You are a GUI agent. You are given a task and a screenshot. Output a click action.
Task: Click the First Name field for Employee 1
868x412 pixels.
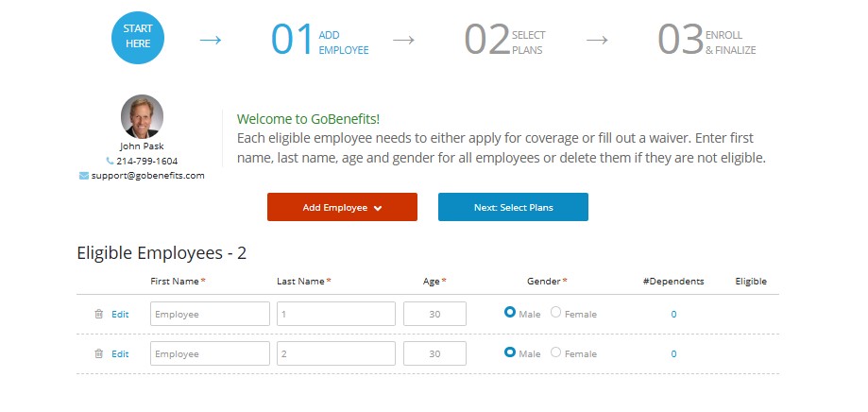pos(210,314)
